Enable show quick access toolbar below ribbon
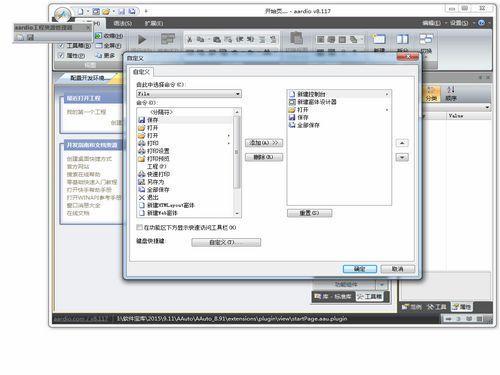 (139, 227)
